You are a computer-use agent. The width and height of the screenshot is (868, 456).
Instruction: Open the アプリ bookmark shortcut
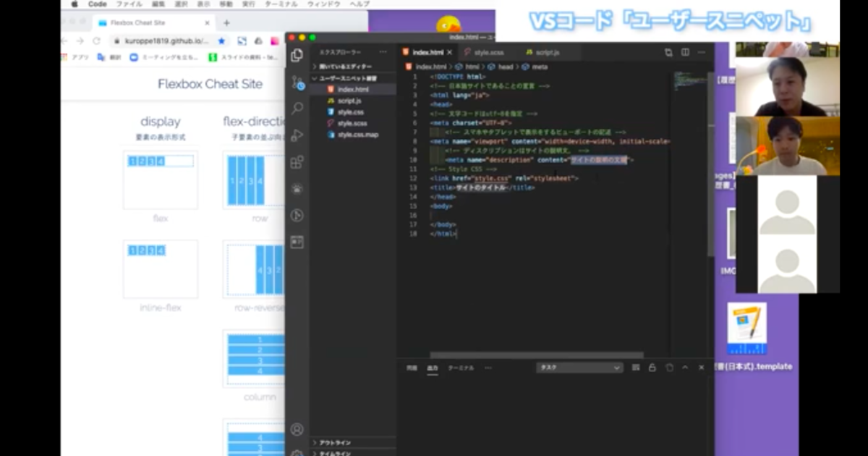[75, 57]
